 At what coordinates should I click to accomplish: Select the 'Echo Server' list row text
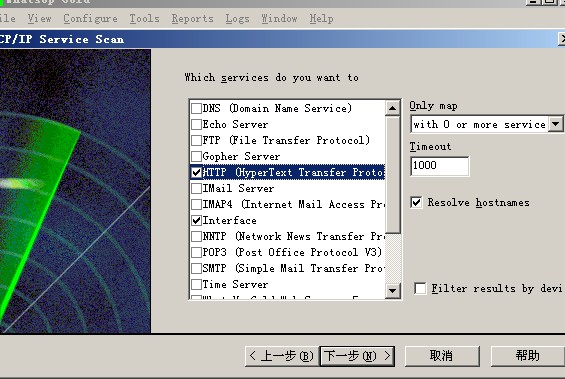point(235,124)
